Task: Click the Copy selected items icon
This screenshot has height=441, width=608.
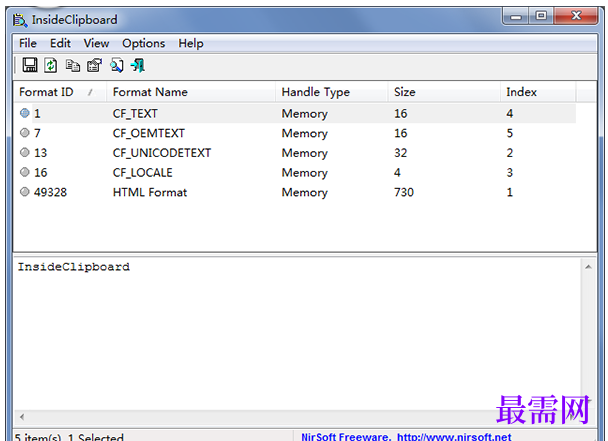Action: (x=73, y=66)
